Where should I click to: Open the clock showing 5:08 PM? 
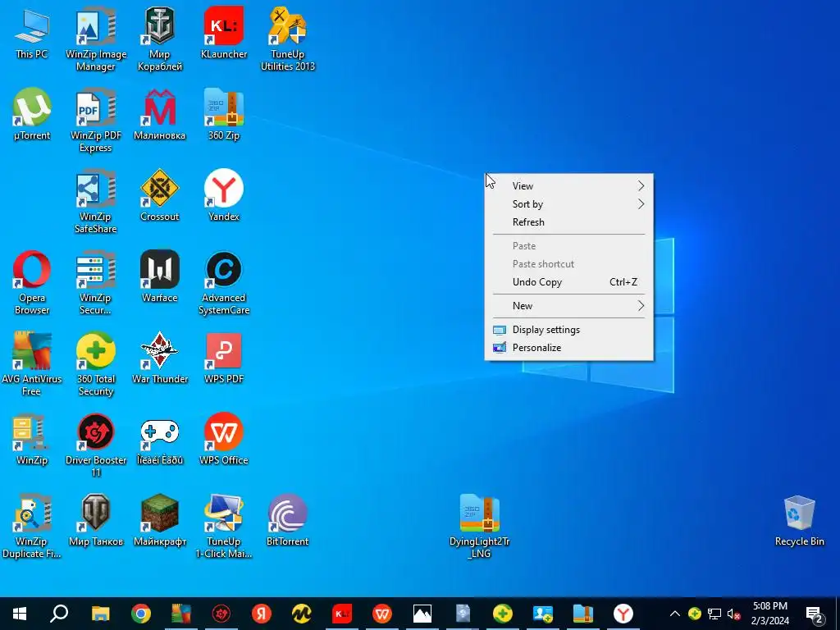click(769, 614)
